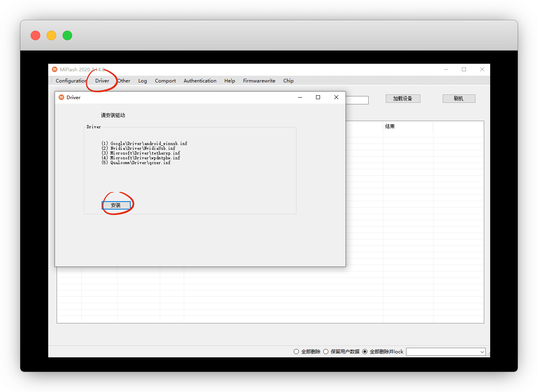The image size is (538, 392).
Task: Select the 全部删除并lock radio option
Action: (x=365, y=351)
